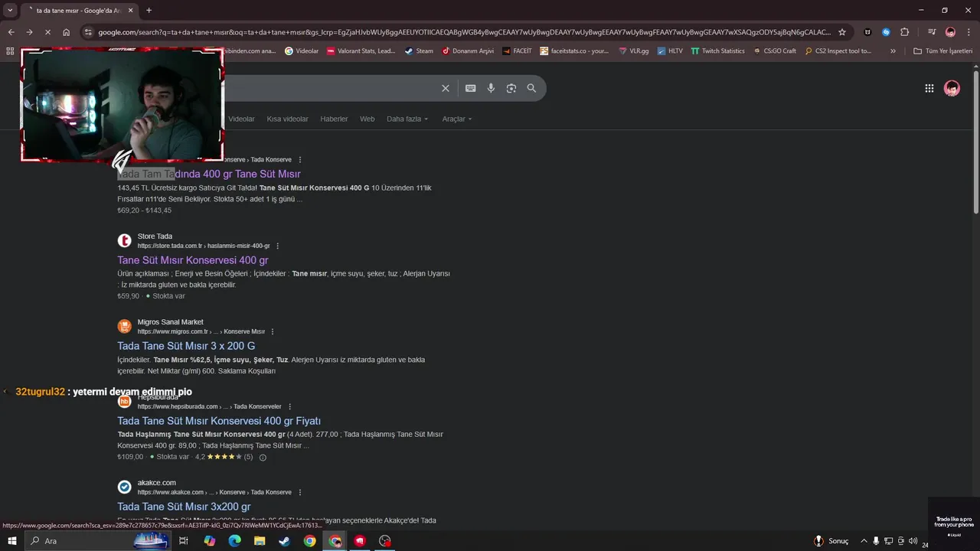Switch to the Haberler search tab

pyautogui.click(x=334, y=119)
